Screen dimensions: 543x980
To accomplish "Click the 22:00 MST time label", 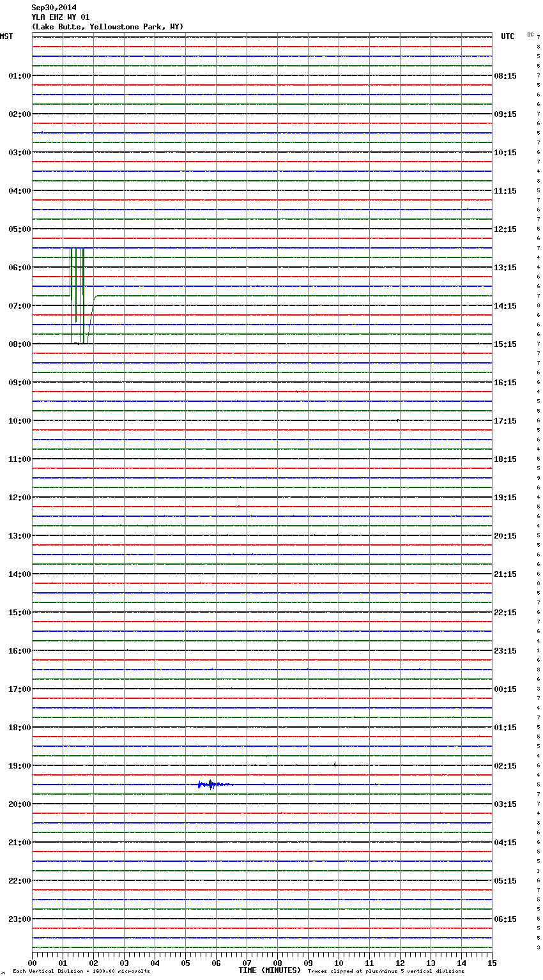I will pos(20,881).
